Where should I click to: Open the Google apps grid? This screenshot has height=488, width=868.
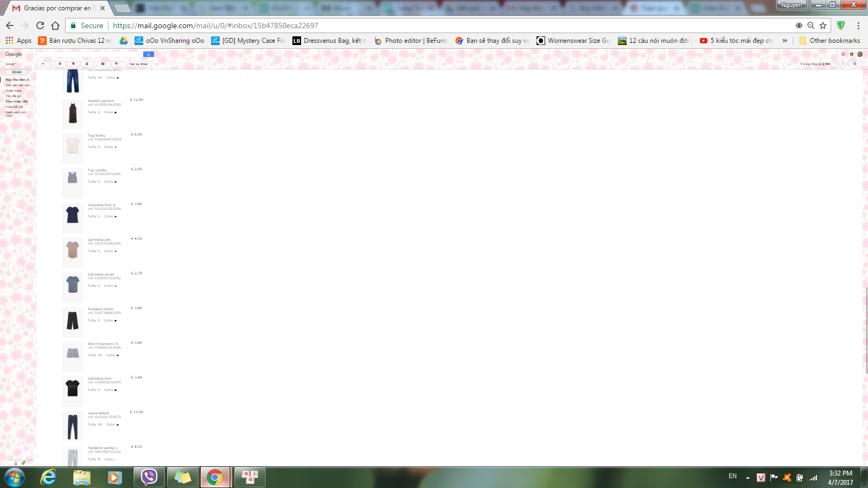pos(843,54)
